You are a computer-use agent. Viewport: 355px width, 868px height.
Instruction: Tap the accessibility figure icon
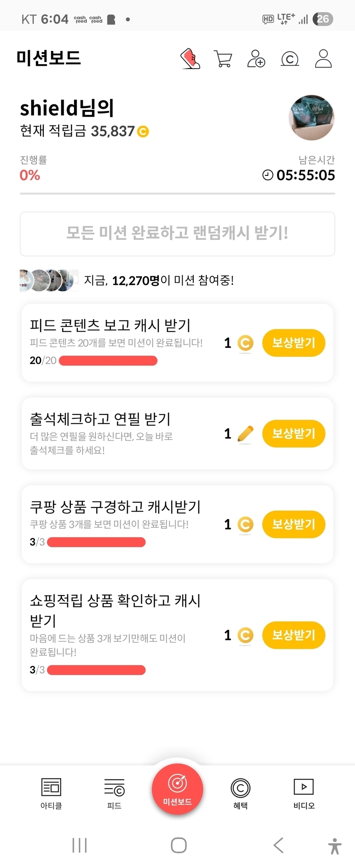[x=334, y=846]
